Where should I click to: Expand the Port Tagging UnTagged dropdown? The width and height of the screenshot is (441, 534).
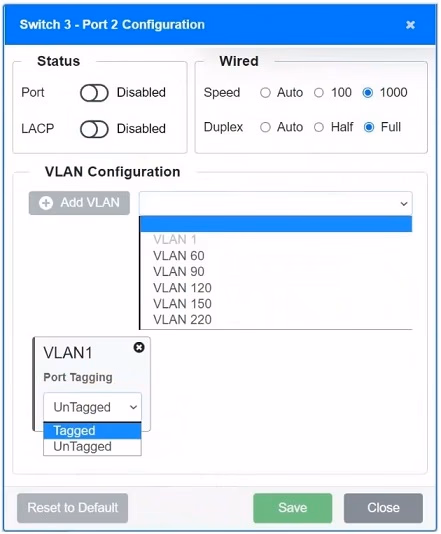pos(93,407)
